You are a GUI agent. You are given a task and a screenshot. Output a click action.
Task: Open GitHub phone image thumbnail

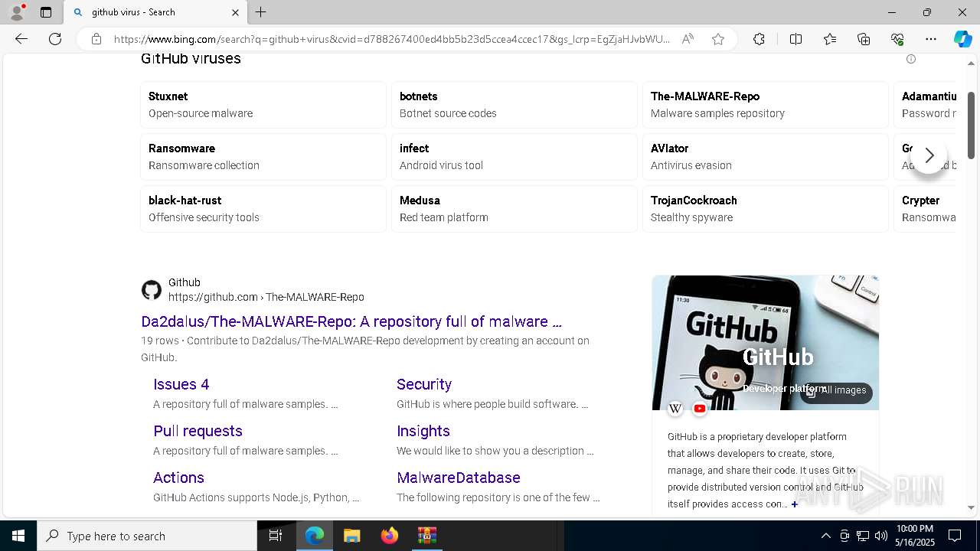coord(766,343)
